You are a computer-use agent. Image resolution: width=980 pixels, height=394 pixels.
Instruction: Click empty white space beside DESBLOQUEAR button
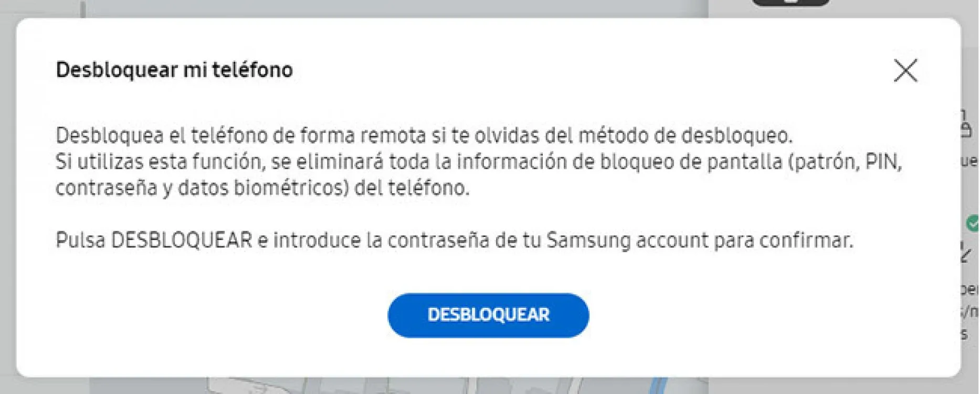pyautogui.click(x=735, y=315)
